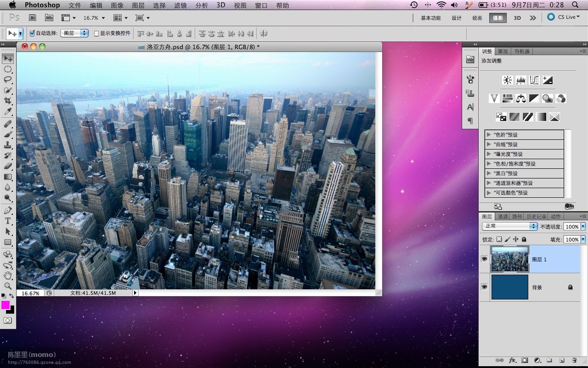The width and height of the screenshot is (588, 368).
Task: Select the Hand tool
Action: 8,276
